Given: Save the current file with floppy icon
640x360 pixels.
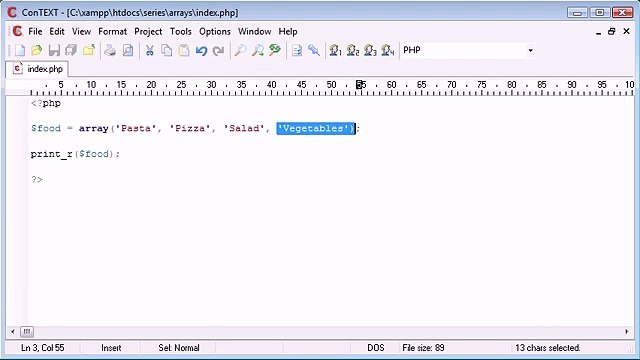Looking at the screenshot, I should 54,51.
